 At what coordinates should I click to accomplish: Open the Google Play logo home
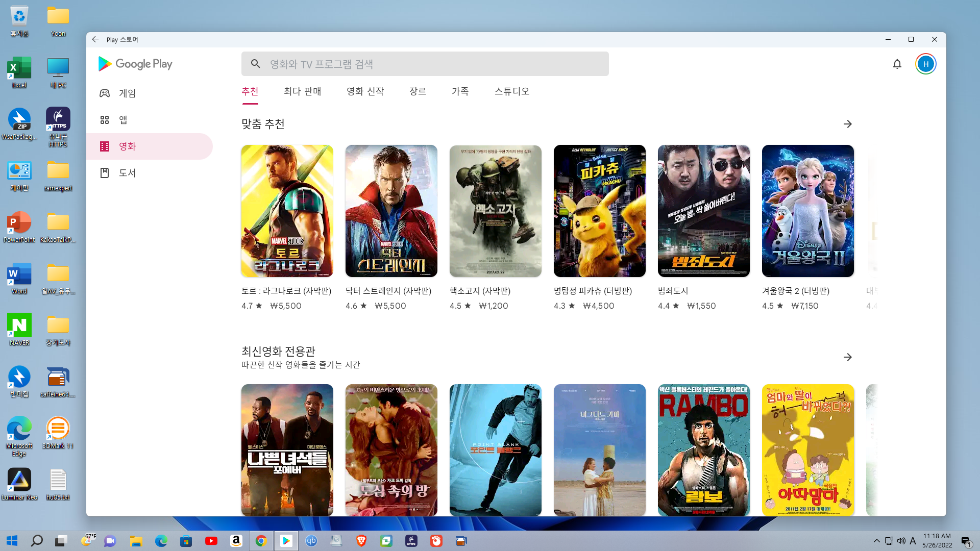135,64
